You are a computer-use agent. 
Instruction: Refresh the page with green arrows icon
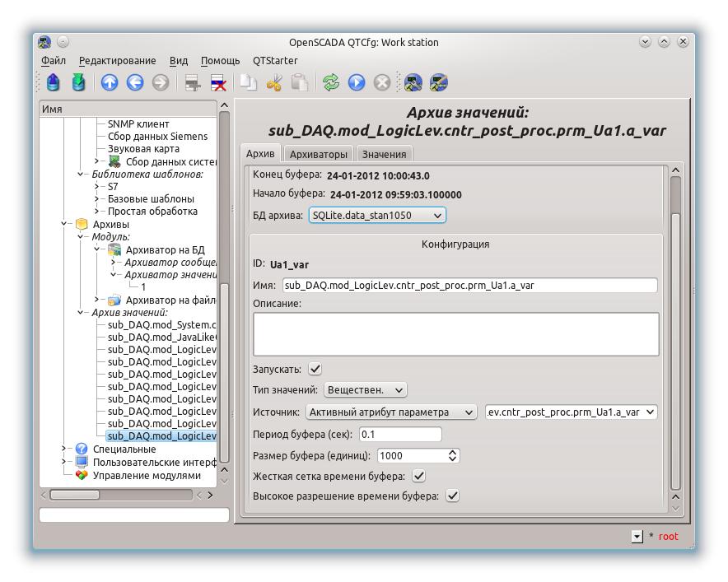point(331,82)
